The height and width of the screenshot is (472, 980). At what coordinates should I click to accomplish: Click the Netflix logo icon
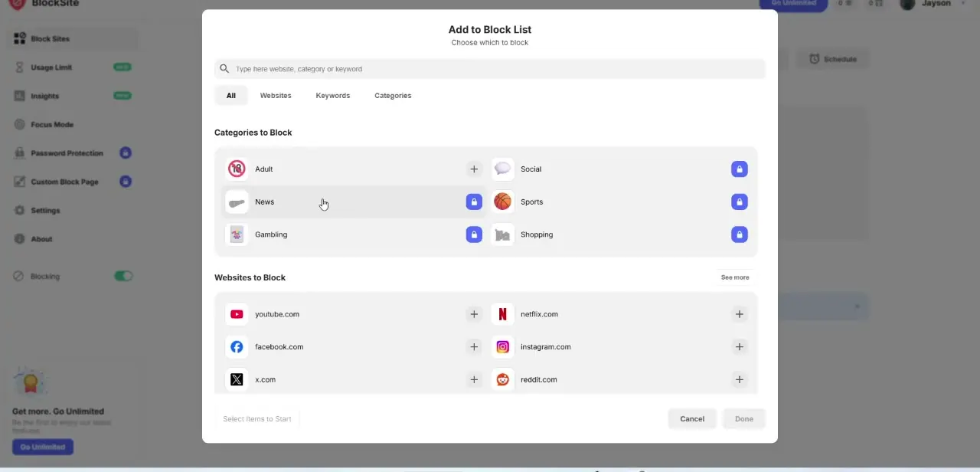click(502, 314)
